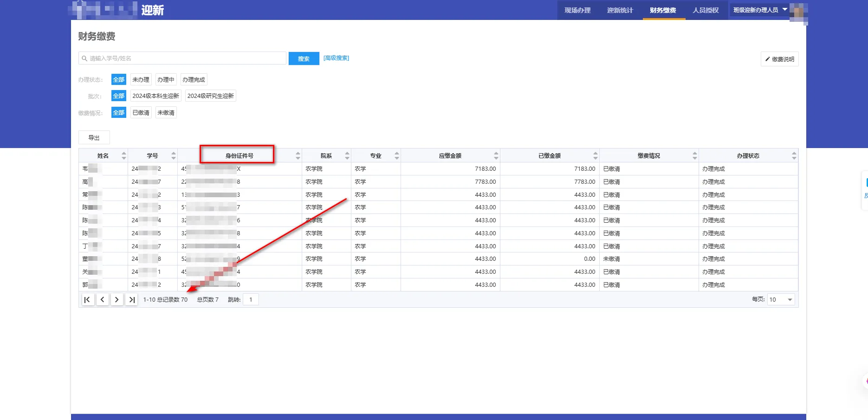Click the 导出 export button

tap(94, 137)
